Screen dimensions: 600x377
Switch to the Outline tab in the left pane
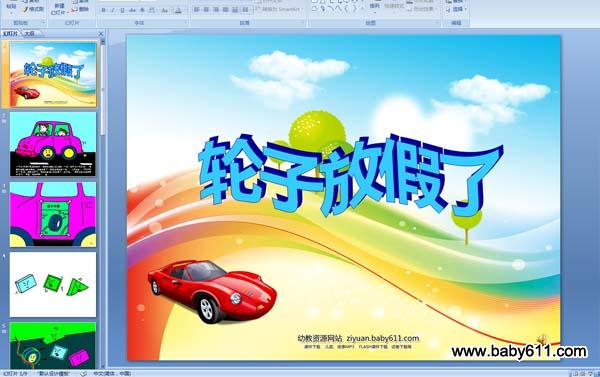pos(30,34)
